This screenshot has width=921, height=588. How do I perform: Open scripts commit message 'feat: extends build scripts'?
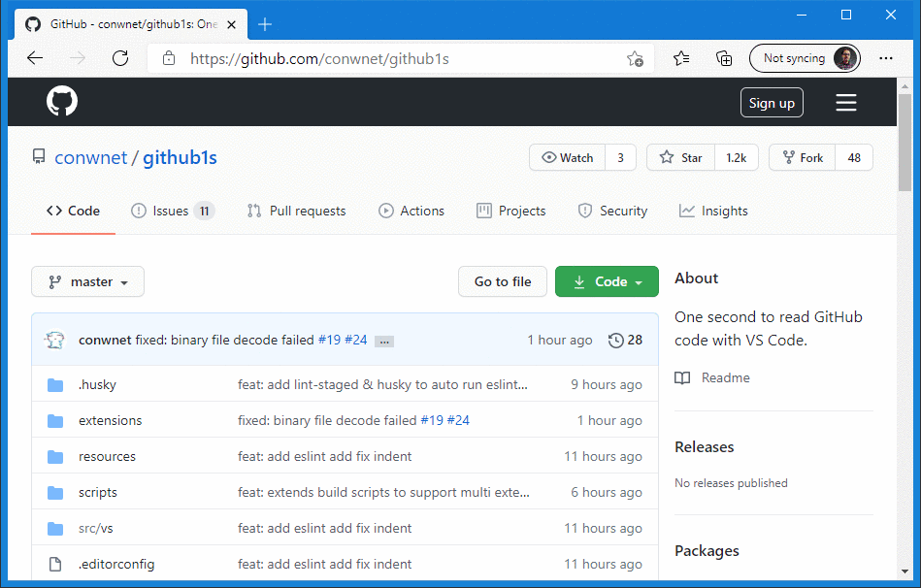[x=383, y=492]
